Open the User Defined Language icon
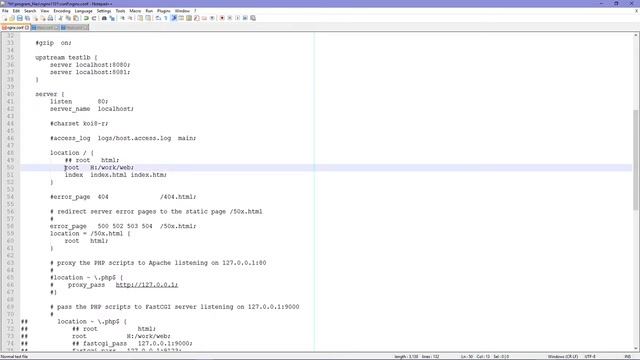The image size is (640, 360). [x=181, y=18]
